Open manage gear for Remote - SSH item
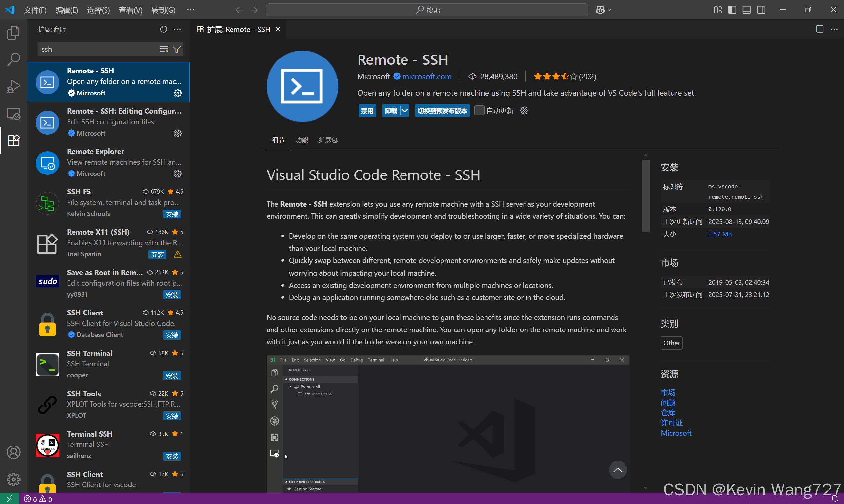The width and height of the screenshot is (844, 504). point(177,93)
